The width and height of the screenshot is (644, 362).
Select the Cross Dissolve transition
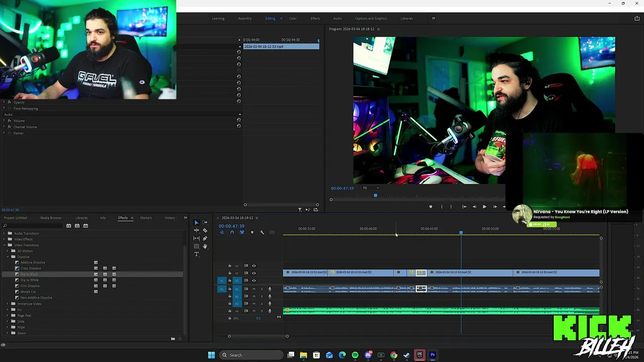point(31,268)
